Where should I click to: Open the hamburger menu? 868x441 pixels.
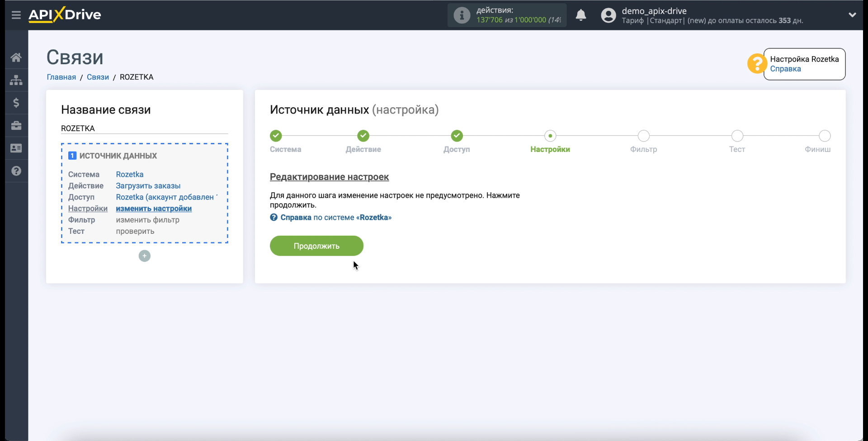16,15
